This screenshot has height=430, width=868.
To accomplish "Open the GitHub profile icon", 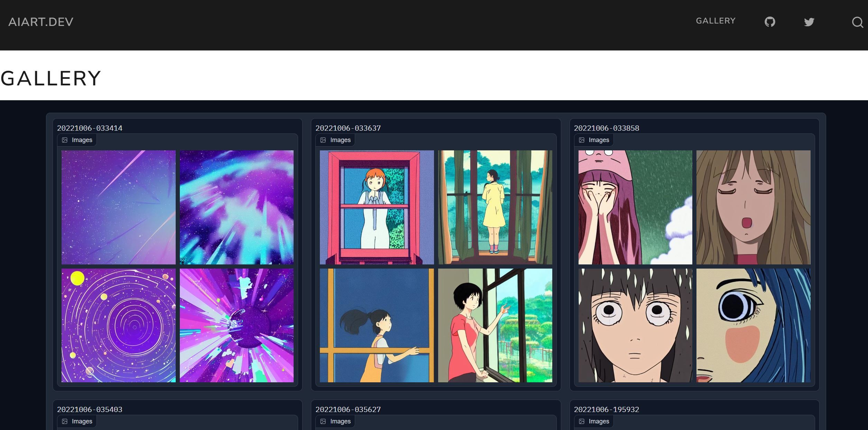I will coord(770,21).
